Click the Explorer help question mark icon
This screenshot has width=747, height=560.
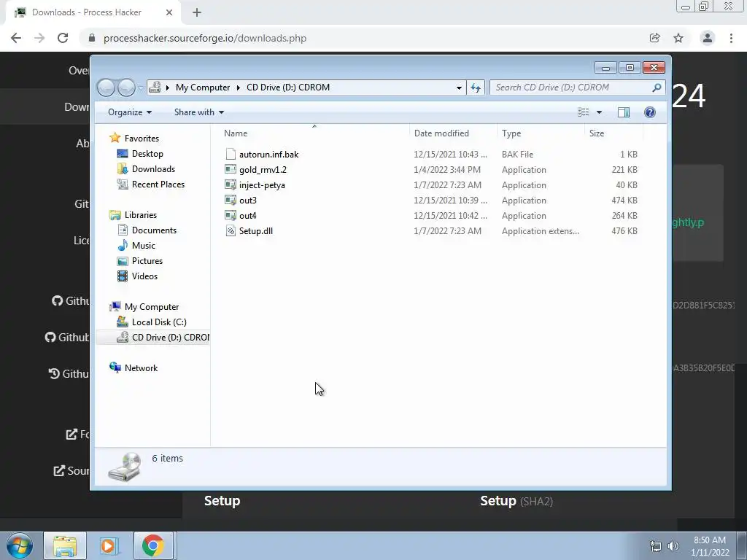click(650, 112)
